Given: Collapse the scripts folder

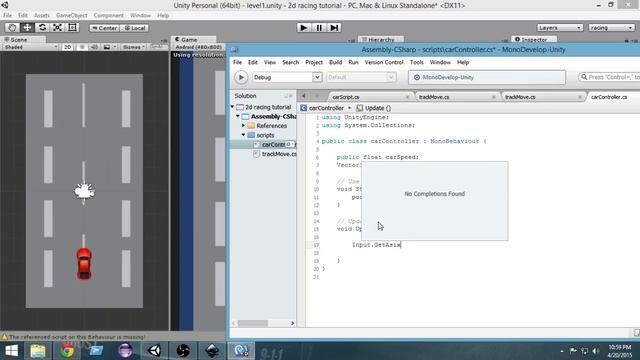Looking at the screenshot, I should [x=244, y=135].
